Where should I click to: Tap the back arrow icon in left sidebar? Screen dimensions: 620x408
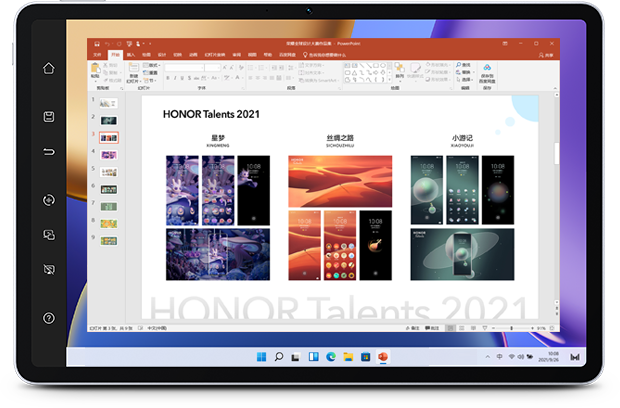click(x=49, y=151)
